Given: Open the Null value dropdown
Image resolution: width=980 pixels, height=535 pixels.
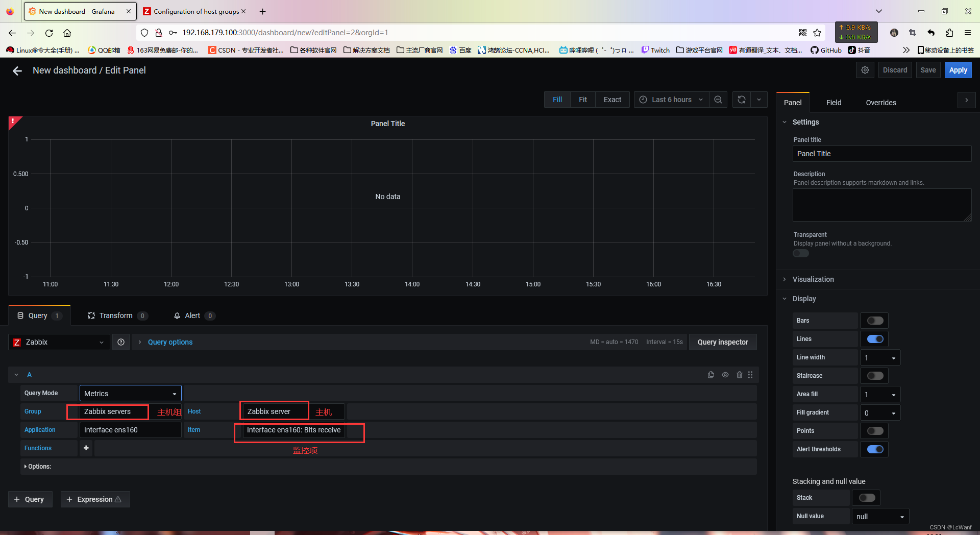Looking at the screenshot, I should click(880, 516).
